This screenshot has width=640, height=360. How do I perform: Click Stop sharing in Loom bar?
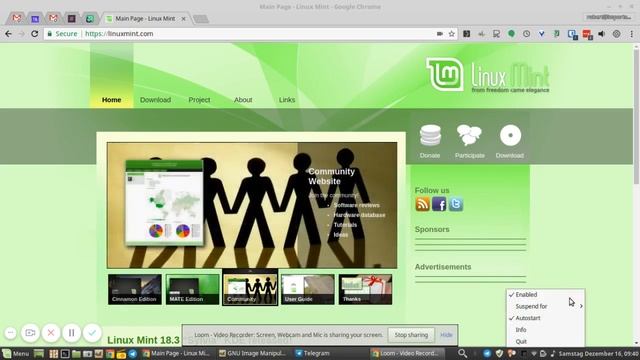tap(411, 335)
